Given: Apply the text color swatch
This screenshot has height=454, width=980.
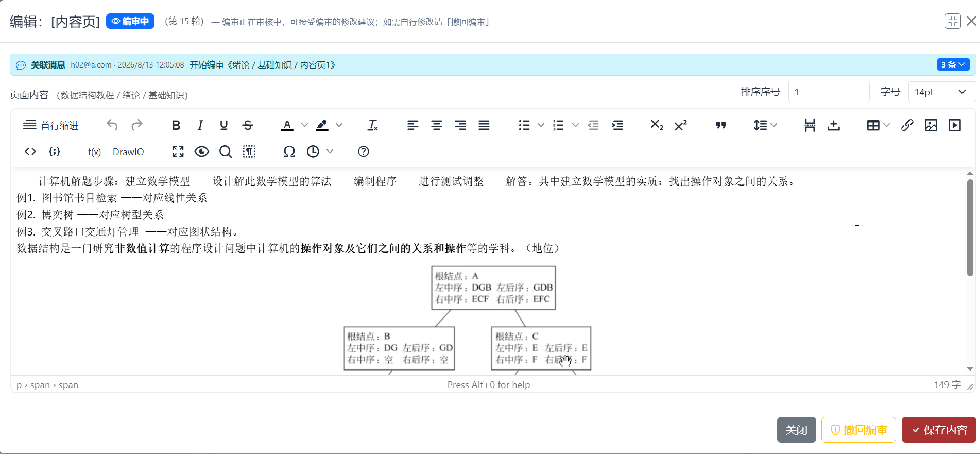Looking at the screenshot, I should [x=287, y=125].
